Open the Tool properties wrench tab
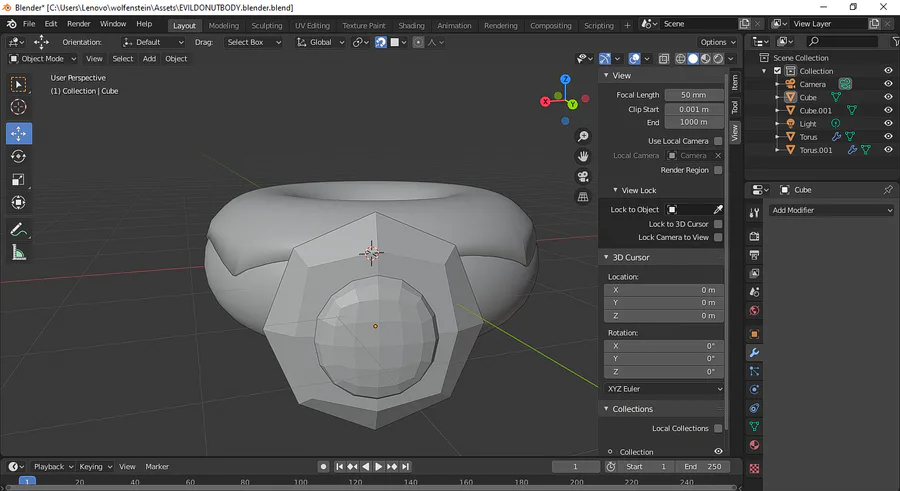The image size is (900, 491). tap(754, 213)
